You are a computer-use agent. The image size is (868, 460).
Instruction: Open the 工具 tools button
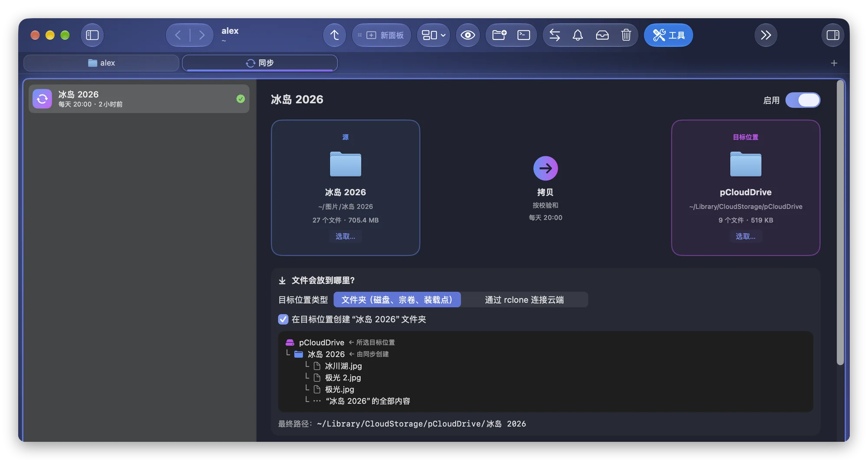668,35
